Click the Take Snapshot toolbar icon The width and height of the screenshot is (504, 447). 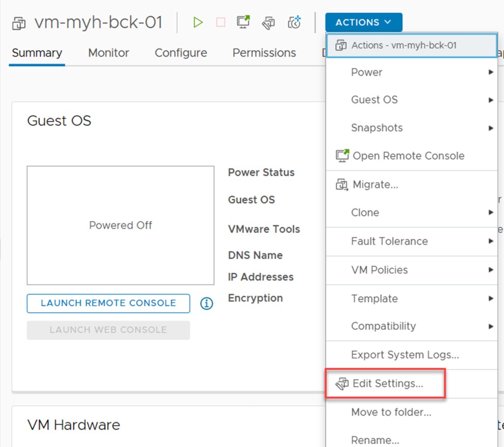point(294,23)
